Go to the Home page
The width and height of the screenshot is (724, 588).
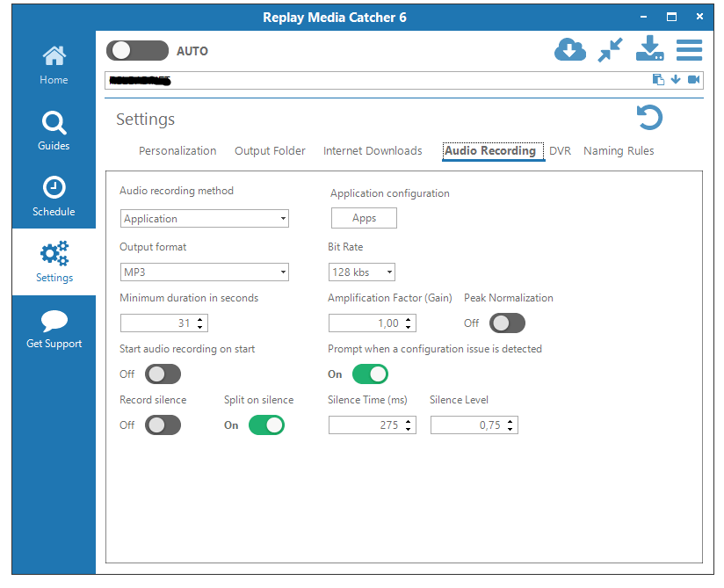coord(54,65)
